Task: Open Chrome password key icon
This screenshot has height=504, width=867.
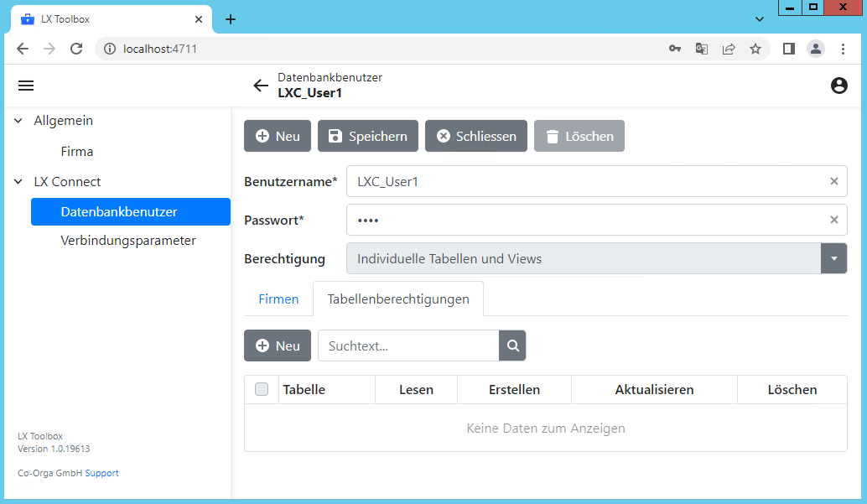Action: coord(675,49)
